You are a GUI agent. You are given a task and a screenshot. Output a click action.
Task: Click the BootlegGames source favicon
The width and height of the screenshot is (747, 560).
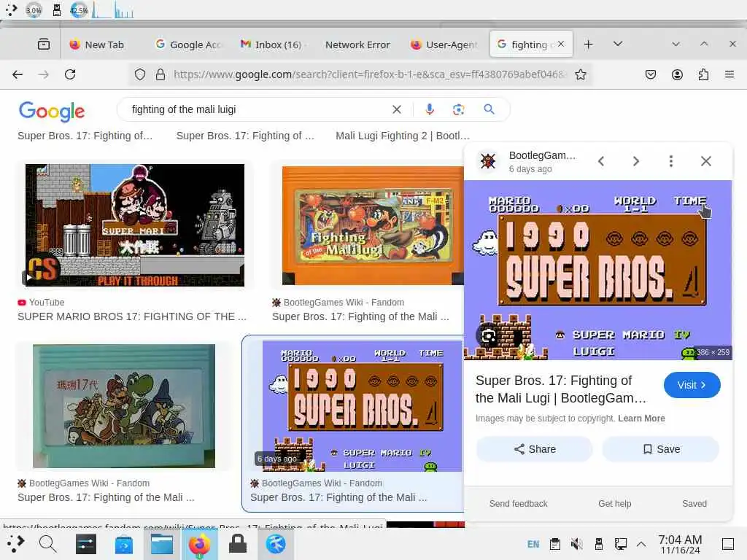(488, 161)
